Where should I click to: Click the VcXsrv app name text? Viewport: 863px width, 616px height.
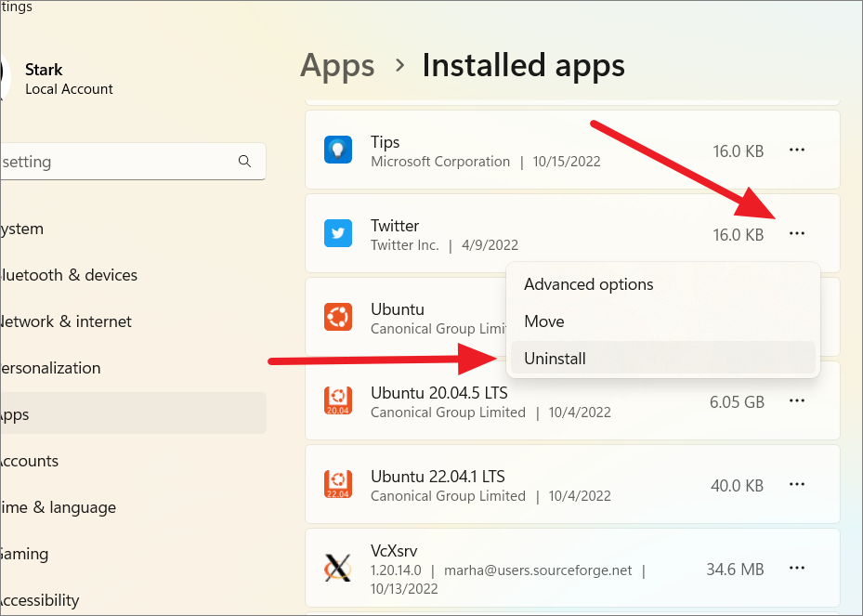[394, 551]
